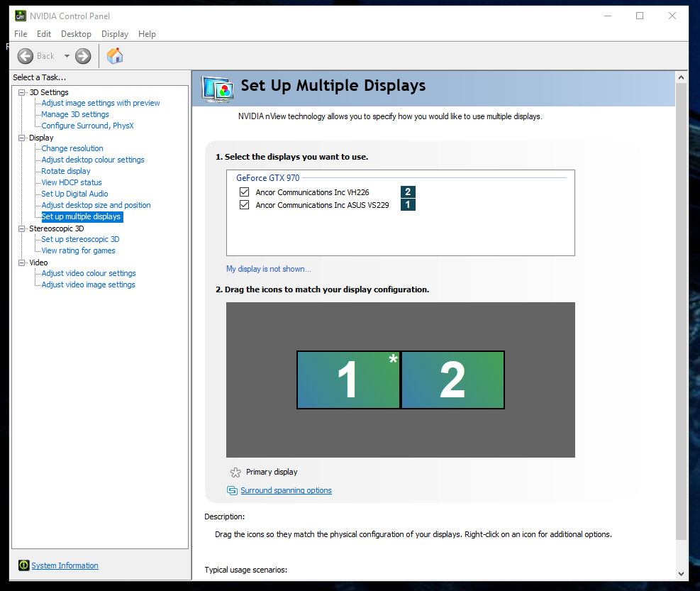Viewport: 700px width, 591px height.
Task: Maximize the NVIDIA Control Panel window
Action: tap(640, 16)
